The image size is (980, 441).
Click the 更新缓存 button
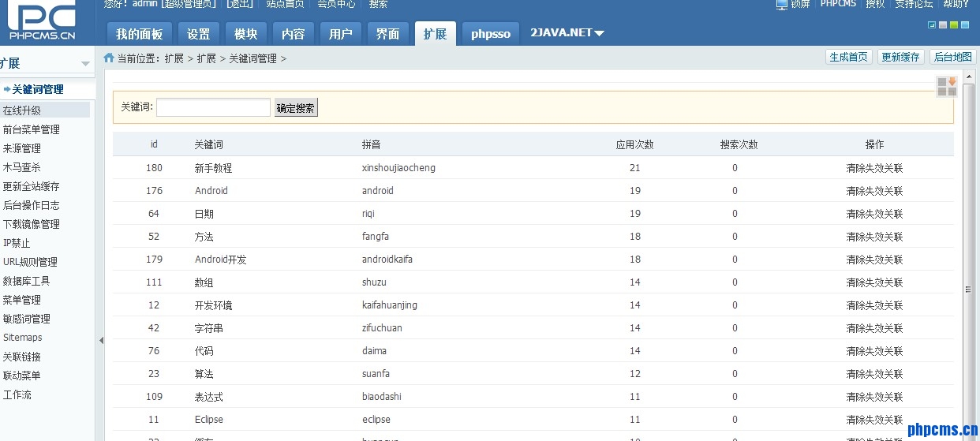point(900,57)
